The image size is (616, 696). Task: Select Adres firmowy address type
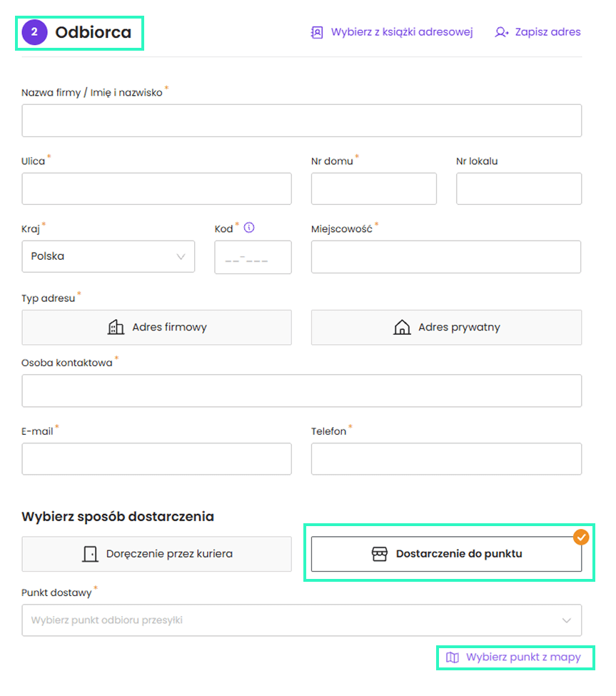pos(156,328)
